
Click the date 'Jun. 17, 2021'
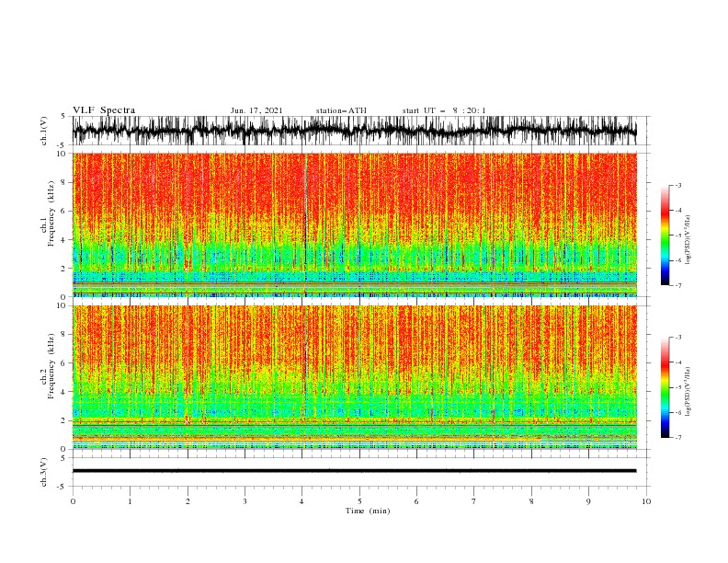pyautogui.click(x=256, y=110)
